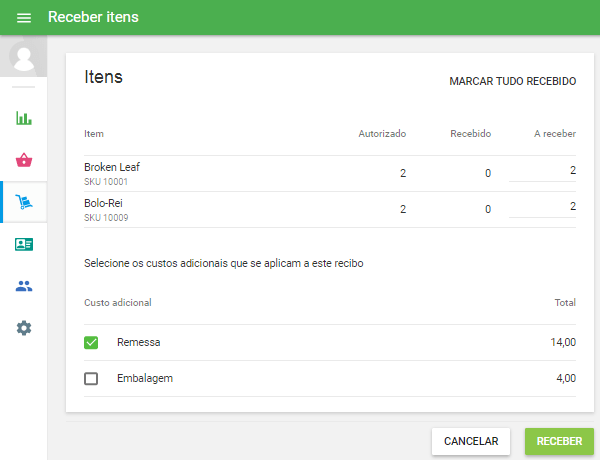Click the Itens section heading
600x460 pixels.
(x=103, y=77)
